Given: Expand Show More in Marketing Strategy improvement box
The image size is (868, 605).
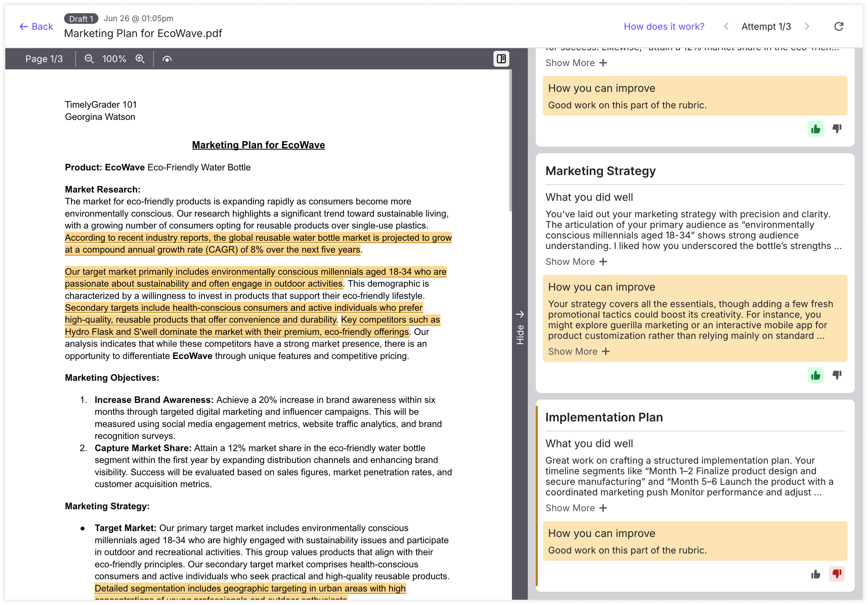Looking at the screenshot, I should coord(578,351).
